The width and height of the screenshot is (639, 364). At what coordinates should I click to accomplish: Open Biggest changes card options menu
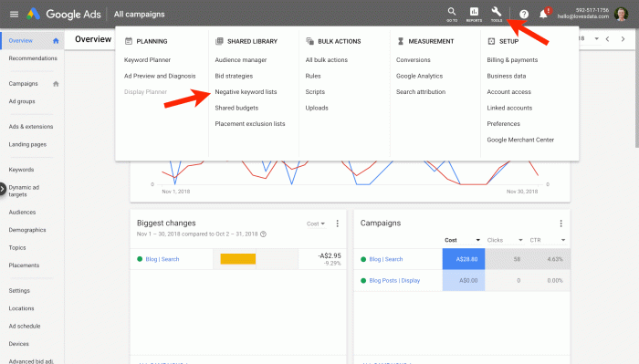(338, 224)
